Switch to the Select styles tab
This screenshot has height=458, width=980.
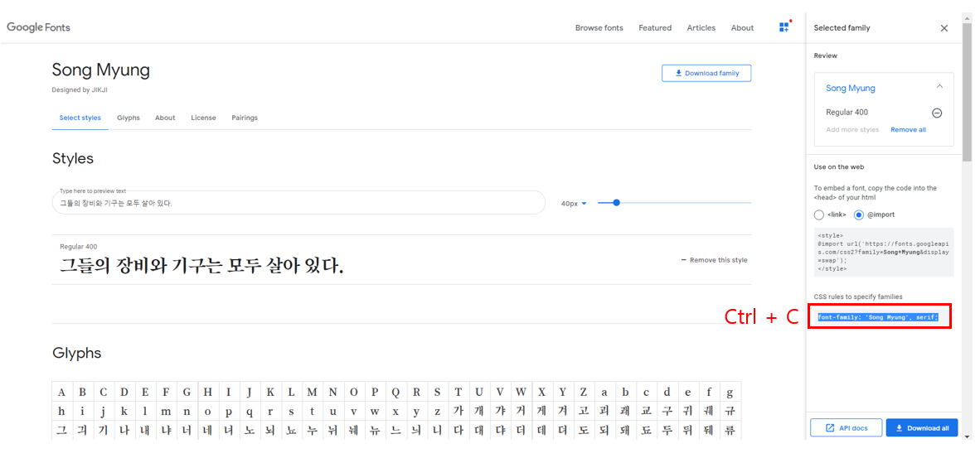[x=80, y=118]
